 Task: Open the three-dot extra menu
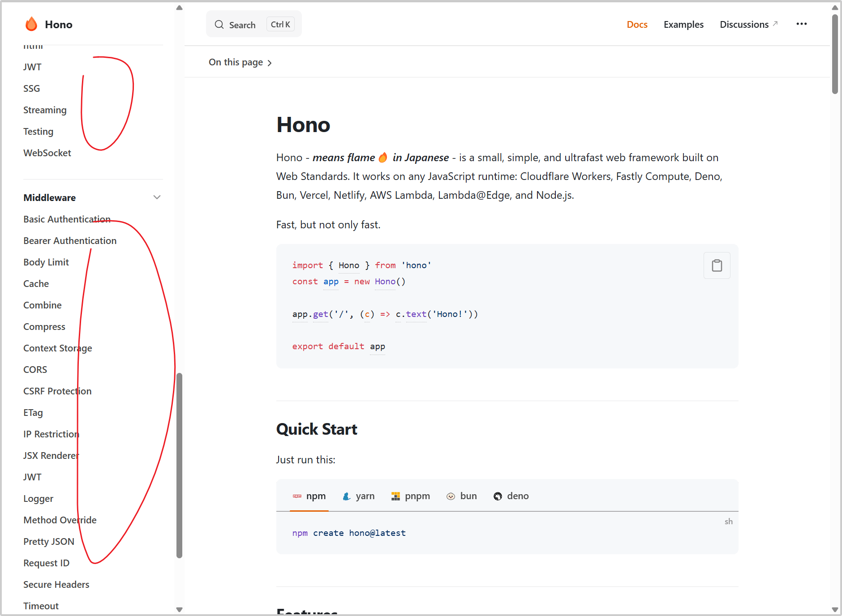coord(801,24)
